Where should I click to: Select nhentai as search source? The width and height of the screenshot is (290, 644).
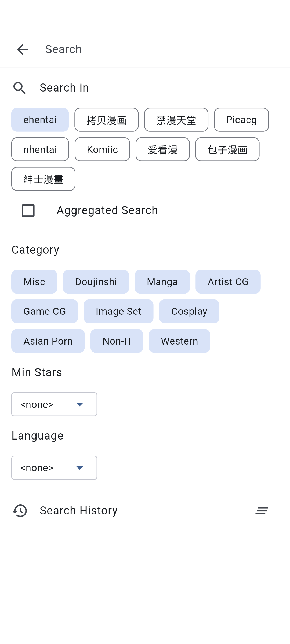(x=40, y=149)
